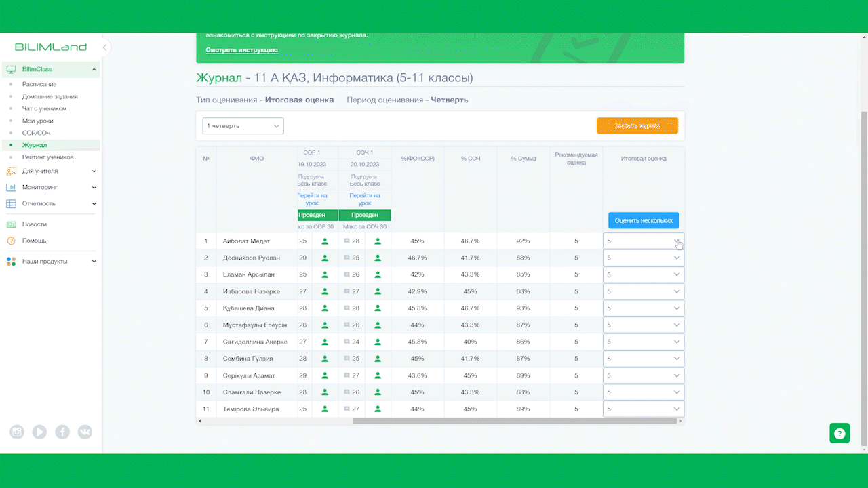Click Айболат Медет's СОР 1 person icon
Image resolution: width=868 pixels, height=488 pixels.
pyautogui.click(x=325, y=241)
